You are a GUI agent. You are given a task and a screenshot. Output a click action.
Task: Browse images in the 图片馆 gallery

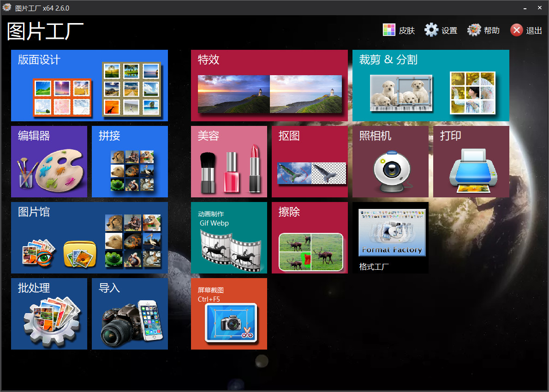click(x=89, y=238)
